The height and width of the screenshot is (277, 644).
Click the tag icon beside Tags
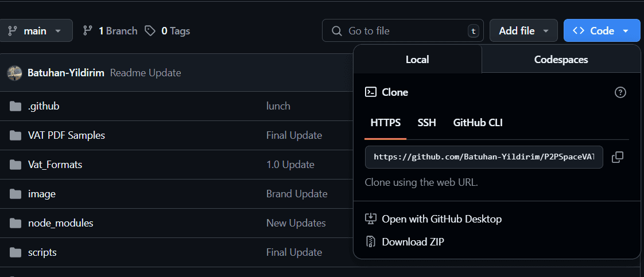(x=150, y=31)
